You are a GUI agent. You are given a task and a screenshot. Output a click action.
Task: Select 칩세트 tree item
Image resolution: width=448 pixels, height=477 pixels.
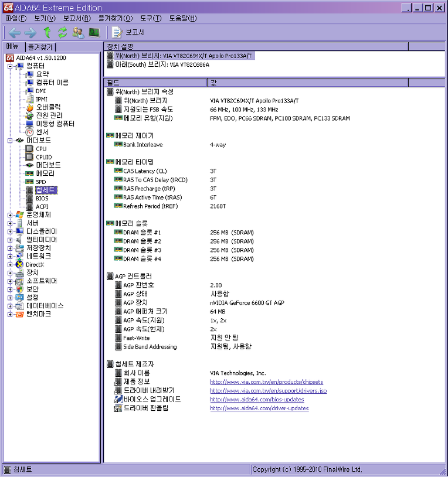pyautogui.click(x=46, y=190)
